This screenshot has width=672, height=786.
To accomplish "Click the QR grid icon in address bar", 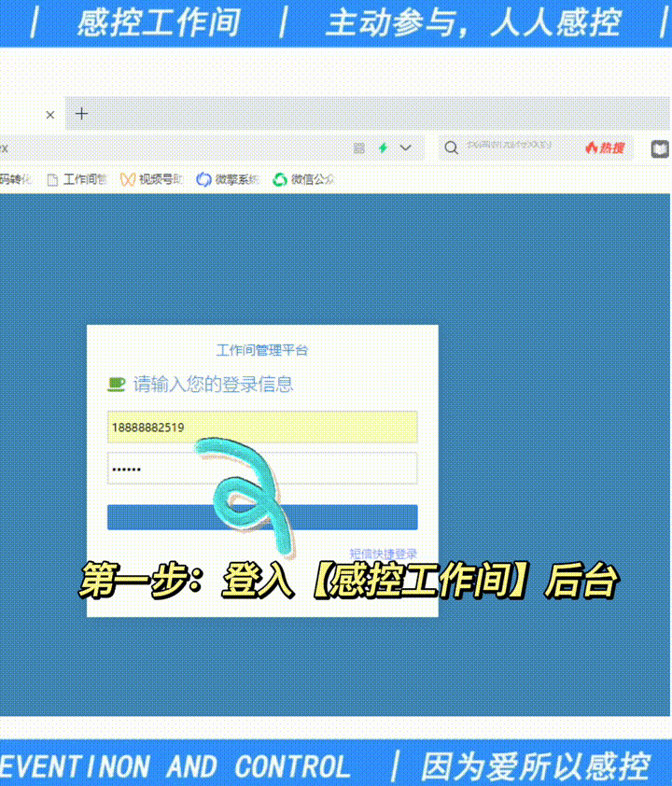I will click(x=358, y=147).
